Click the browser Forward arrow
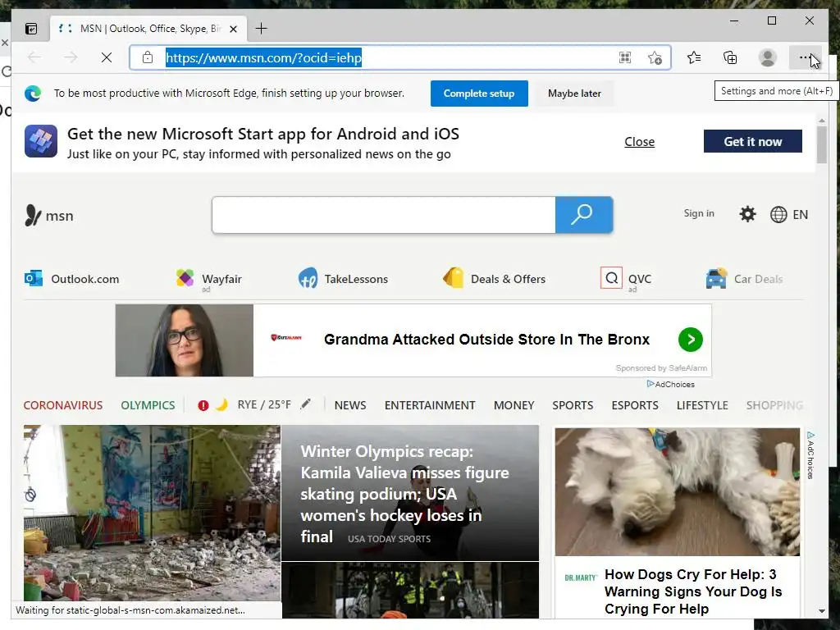 tap(71, 57)
